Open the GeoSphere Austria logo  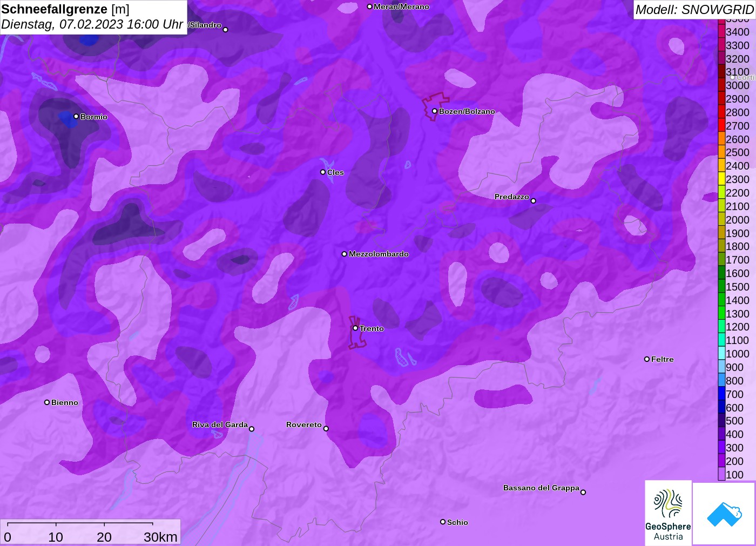pos(668,513)
